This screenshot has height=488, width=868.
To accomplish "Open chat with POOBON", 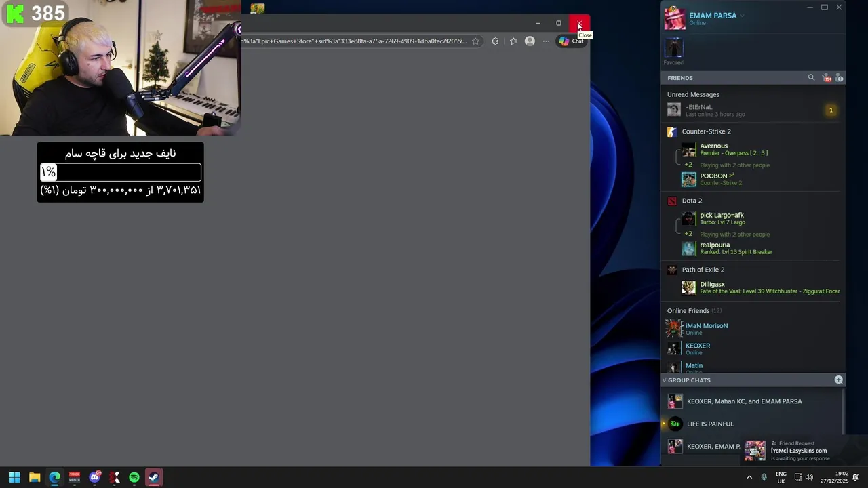I will [759, 179].
